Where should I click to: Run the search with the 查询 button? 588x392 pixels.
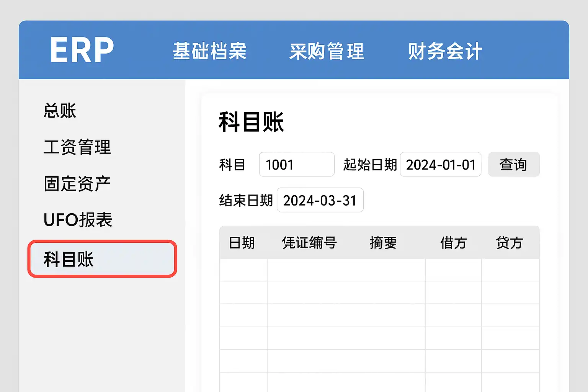click(514, 164)
